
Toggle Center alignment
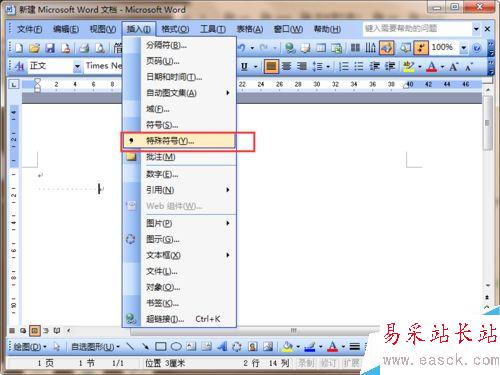click(286, 66)
